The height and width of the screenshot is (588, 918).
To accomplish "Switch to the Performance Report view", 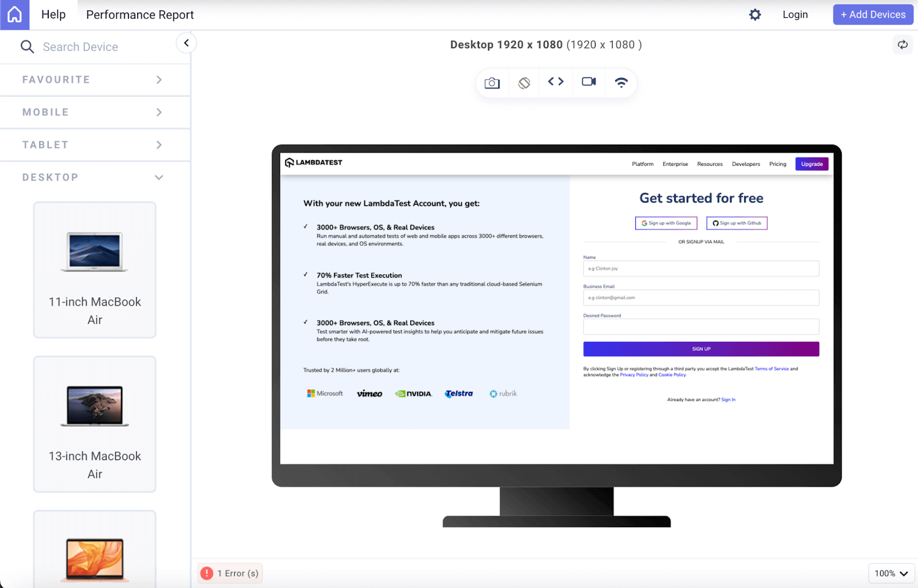I will click(139, 14).
